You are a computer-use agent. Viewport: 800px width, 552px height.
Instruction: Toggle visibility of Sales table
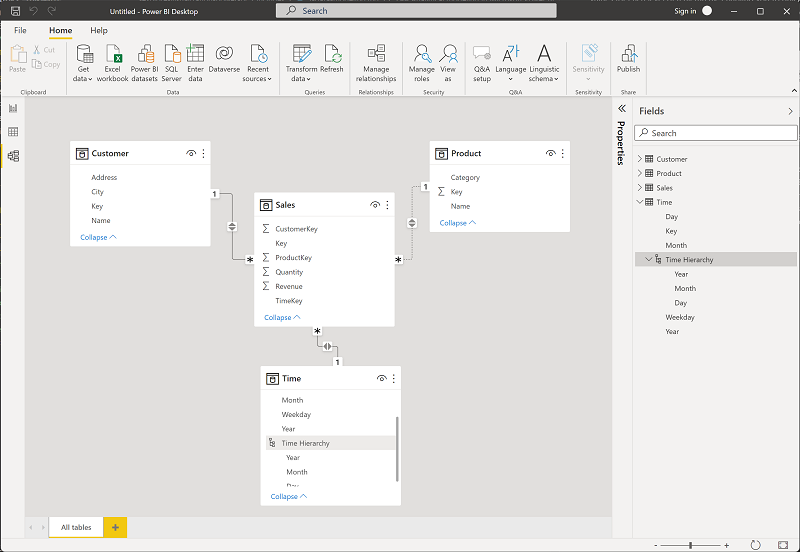point(375,205)
